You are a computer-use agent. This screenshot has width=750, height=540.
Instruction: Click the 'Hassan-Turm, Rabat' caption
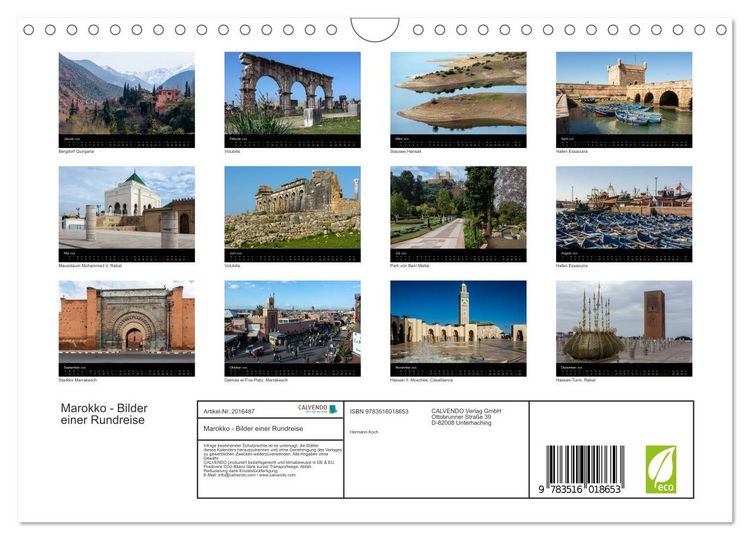tap(575, 380)
